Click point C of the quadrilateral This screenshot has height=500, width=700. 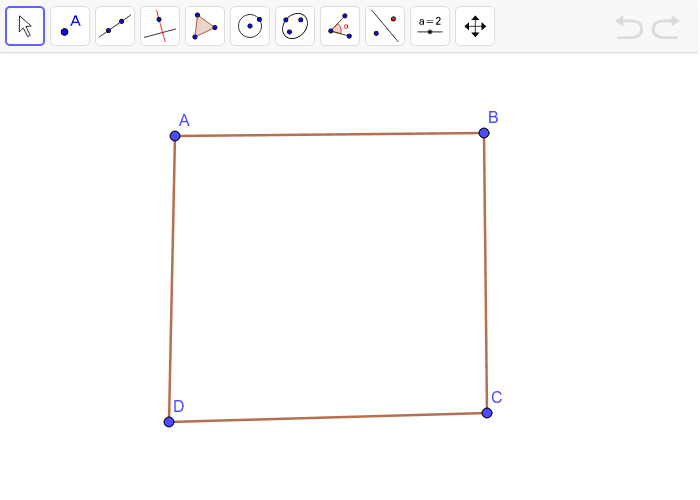487,413
